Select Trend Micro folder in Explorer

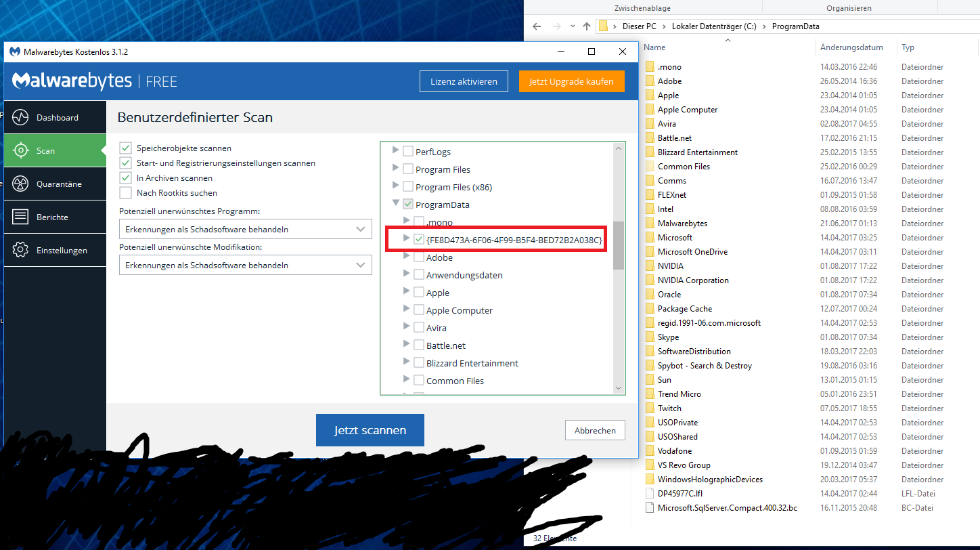tap(680, 394)
